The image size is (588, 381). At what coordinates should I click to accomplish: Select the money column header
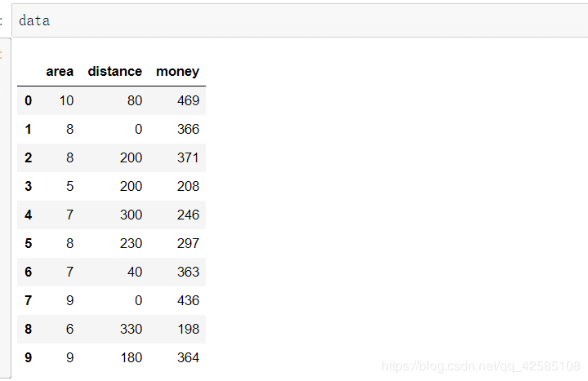[177, 72]
